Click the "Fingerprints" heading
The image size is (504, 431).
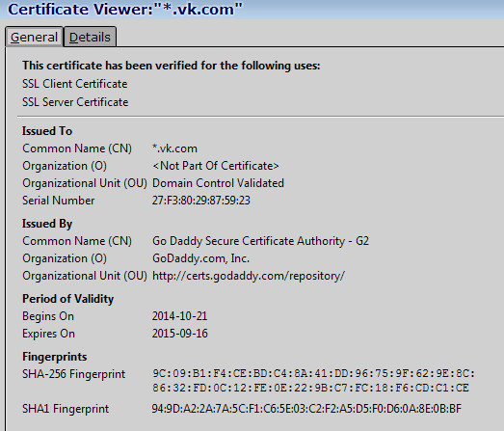click(54, 357)
